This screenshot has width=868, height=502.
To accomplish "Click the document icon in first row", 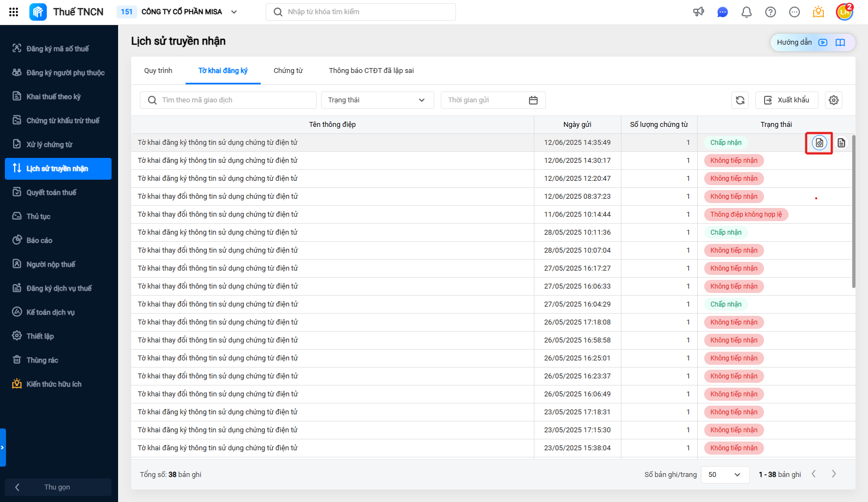I will tap(841, 143).
